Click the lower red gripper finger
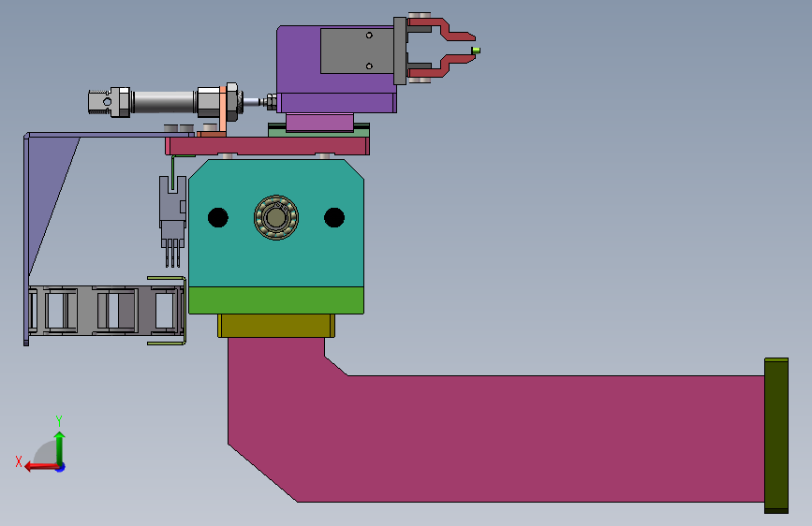 [444, 66]
